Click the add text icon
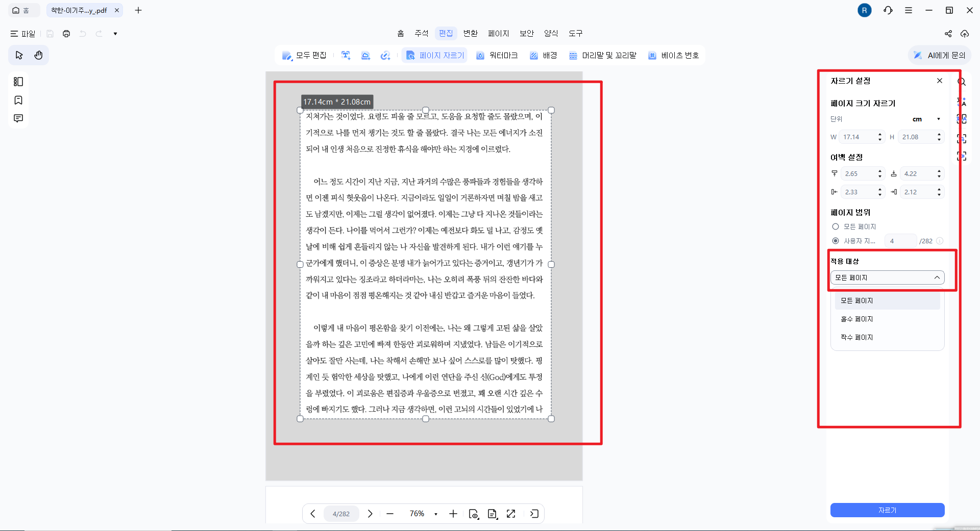 coord(346,55)
